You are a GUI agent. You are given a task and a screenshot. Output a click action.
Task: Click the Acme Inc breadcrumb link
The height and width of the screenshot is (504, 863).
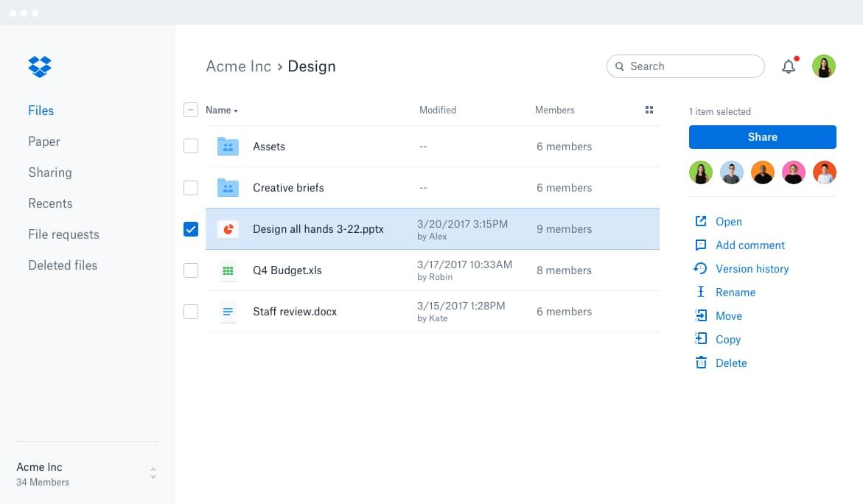(x=239, y=66)
